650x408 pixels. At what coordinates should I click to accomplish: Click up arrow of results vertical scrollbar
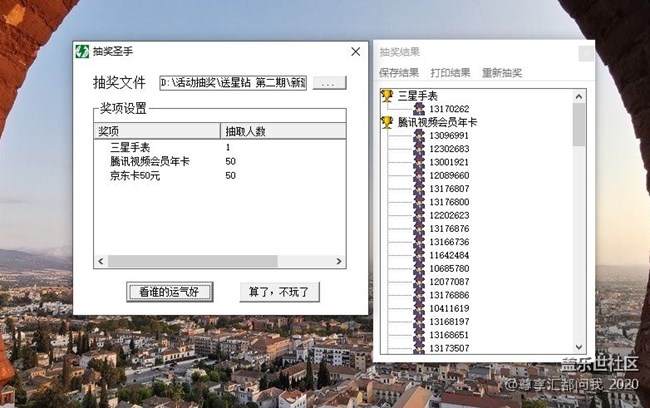[x=579, y=97]
